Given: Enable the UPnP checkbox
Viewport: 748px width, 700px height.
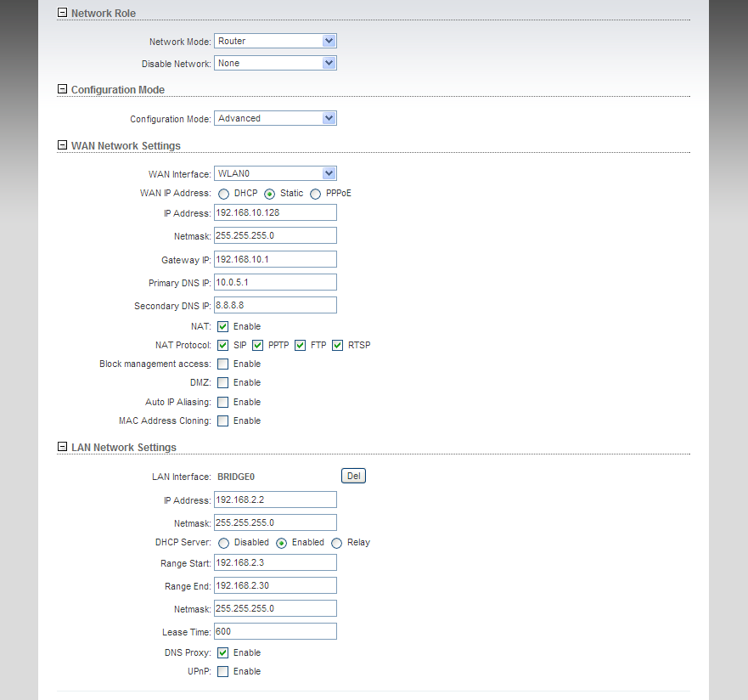Looking at the screenshot, I should coord(222,671).
